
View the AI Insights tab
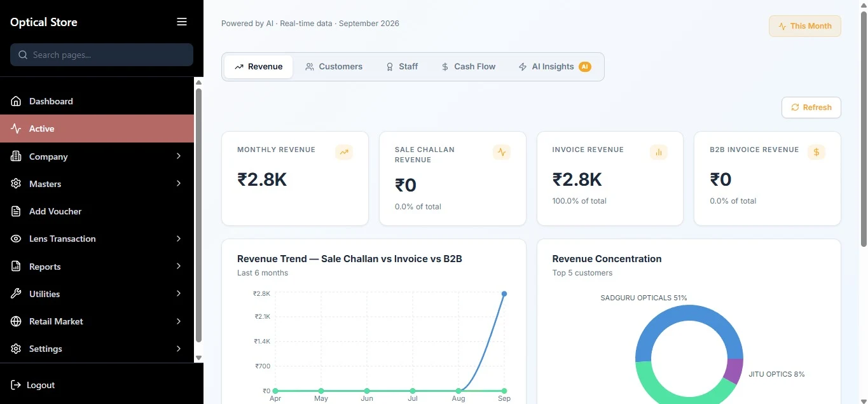[x=555, y=67]
